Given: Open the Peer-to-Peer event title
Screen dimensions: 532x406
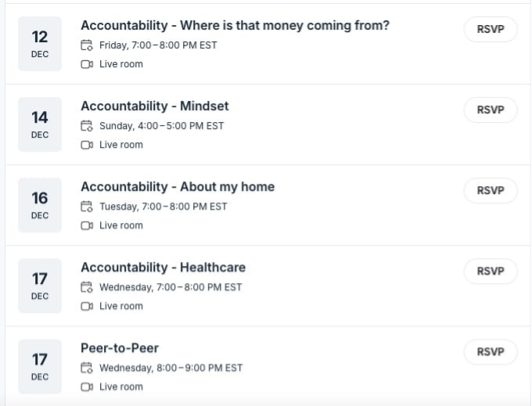Looking at the screenshot, I should pos(120,348).
